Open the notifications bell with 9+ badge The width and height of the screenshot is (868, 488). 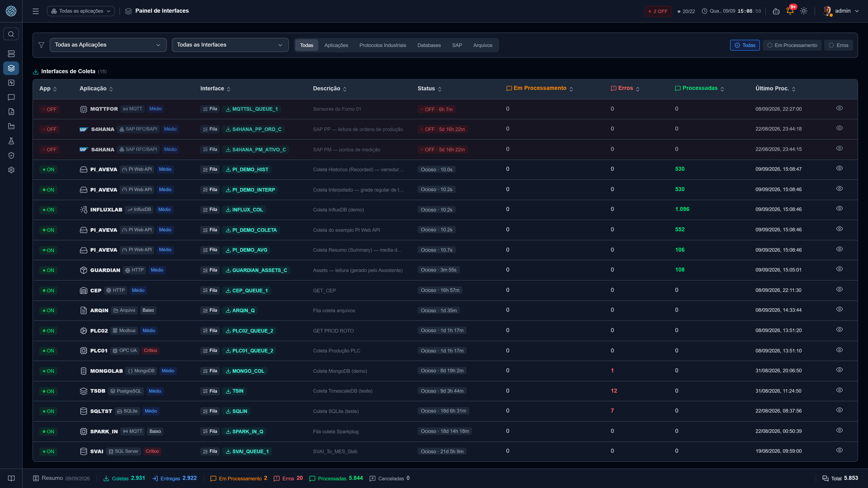pos(790,11)
